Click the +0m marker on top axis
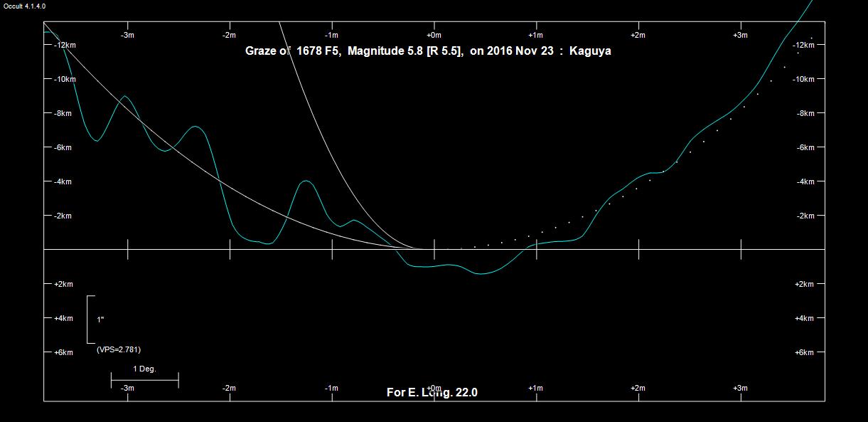Screen dimensions: 868x422 coord(434,35)
